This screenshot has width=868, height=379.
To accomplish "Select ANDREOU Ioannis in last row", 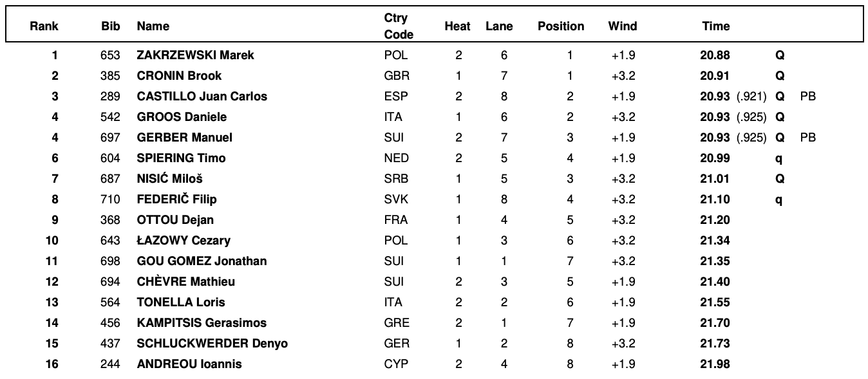I will click(x=189, y=364).
